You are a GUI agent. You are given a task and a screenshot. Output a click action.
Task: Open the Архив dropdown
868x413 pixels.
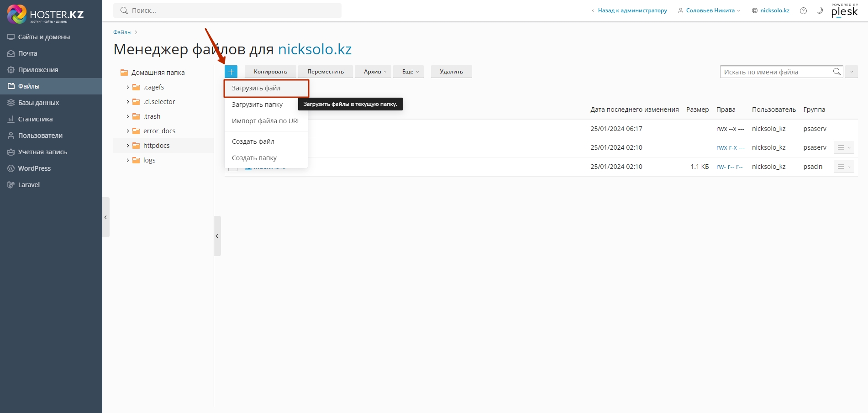(x=373, y=72)
